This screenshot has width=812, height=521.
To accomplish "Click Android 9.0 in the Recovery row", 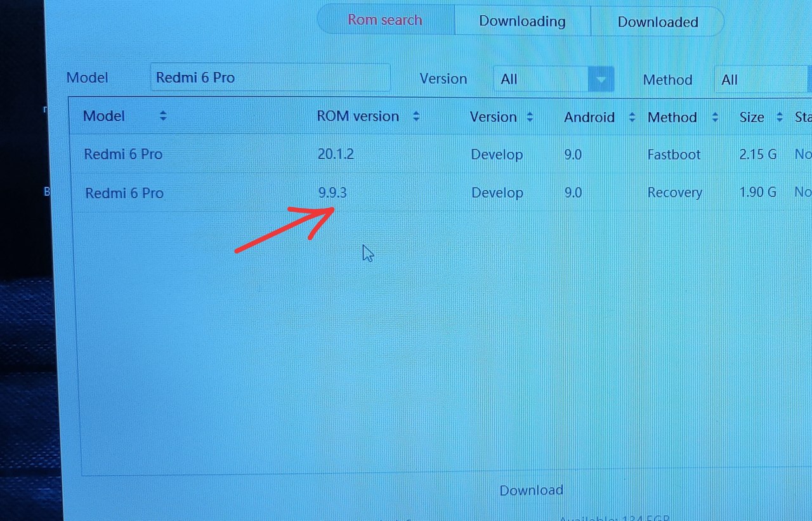I will point(573,193).
